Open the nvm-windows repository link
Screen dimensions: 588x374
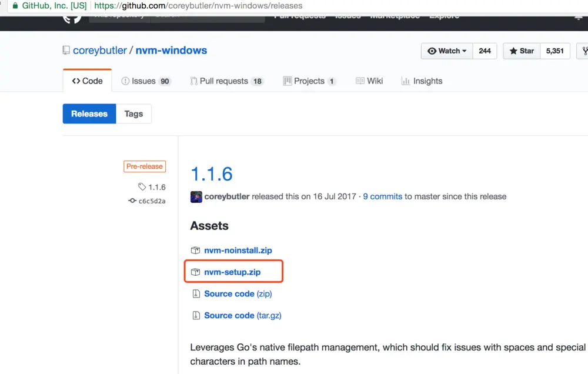(x=171, y=50)
